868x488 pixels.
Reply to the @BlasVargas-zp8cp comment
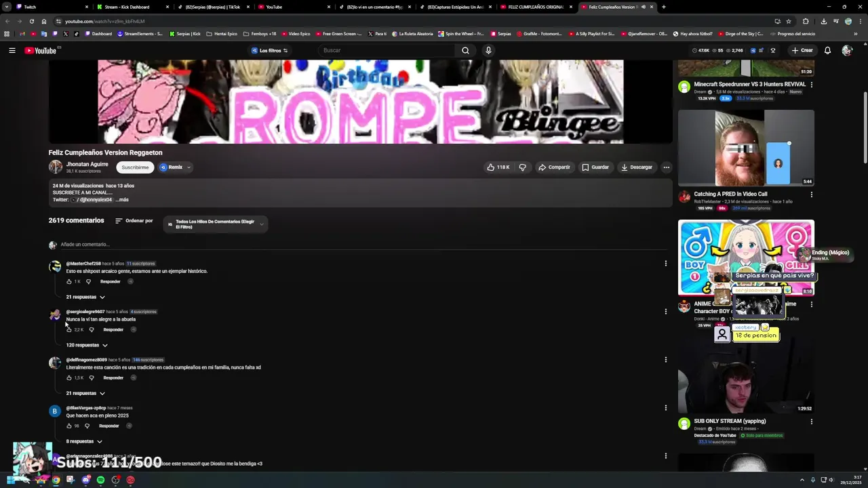109,426
